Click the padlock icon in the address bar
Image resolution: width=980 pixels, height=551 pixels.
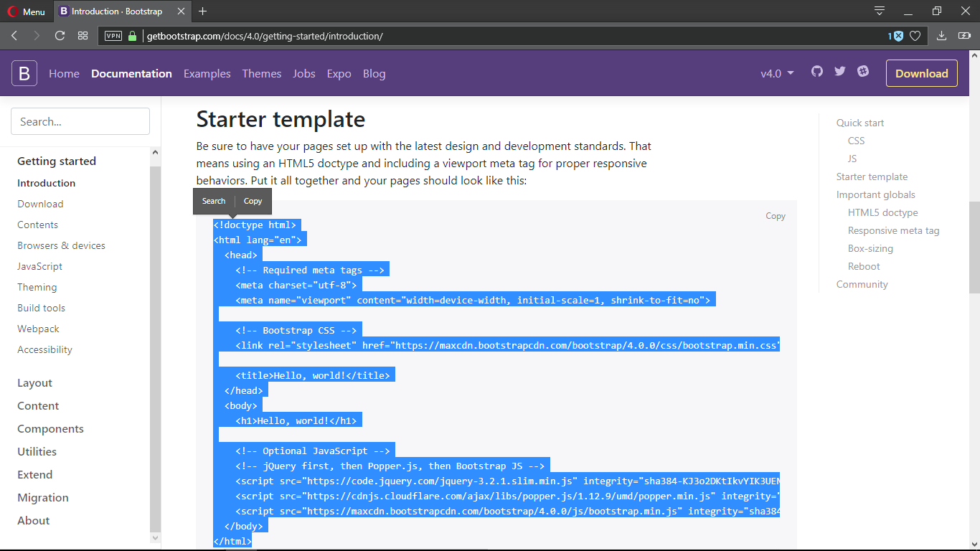[133, 34]
